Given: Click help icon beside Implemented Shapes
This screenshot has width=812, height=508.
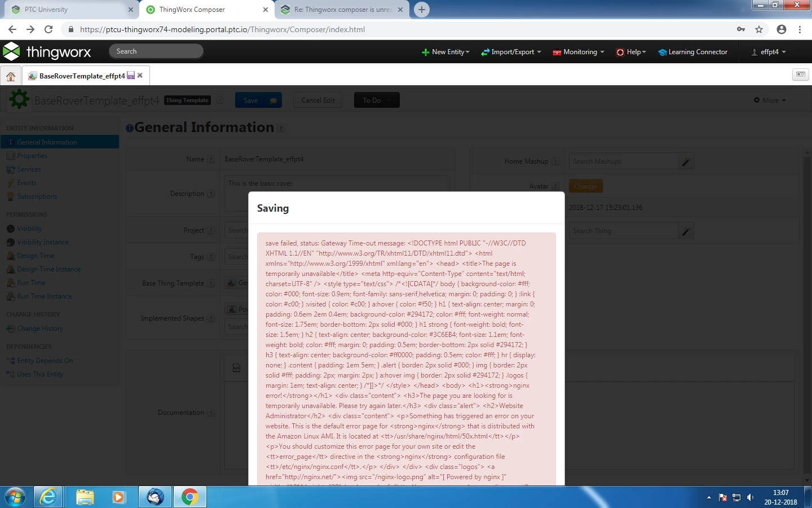Looking at the screenshot, I should coord(210,318).
